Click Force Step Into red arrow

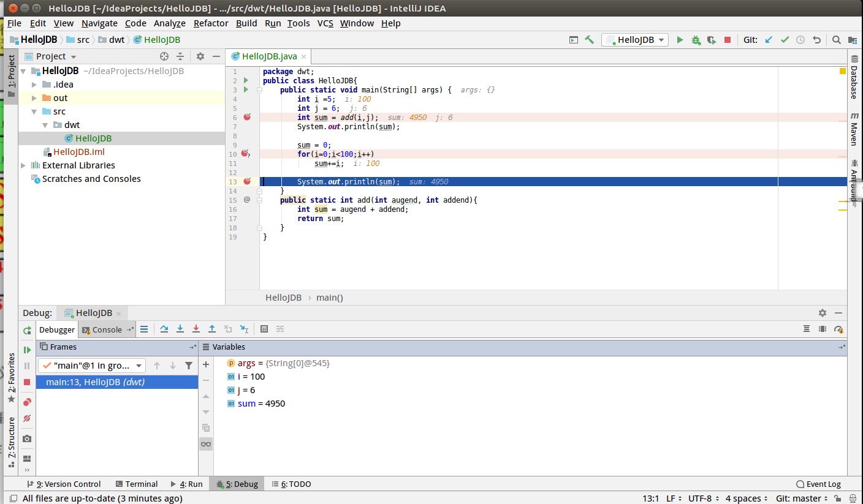pos(196,329)
